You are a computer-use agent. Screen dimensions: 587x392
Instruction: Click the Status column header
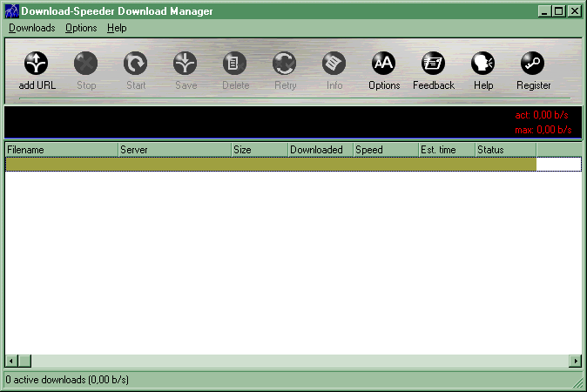coord(505,150)
